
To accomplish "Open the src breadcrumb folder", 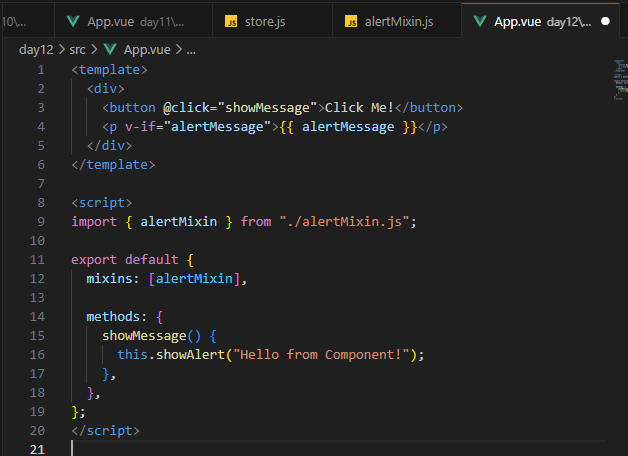I will click(77, 50).
